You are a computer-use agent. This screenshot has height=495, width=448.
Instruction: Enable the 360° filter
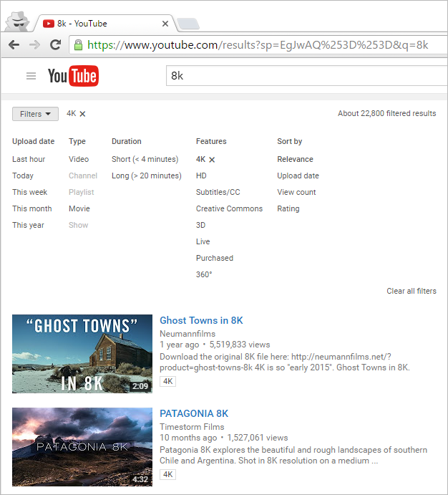click(x=204, y=274)
